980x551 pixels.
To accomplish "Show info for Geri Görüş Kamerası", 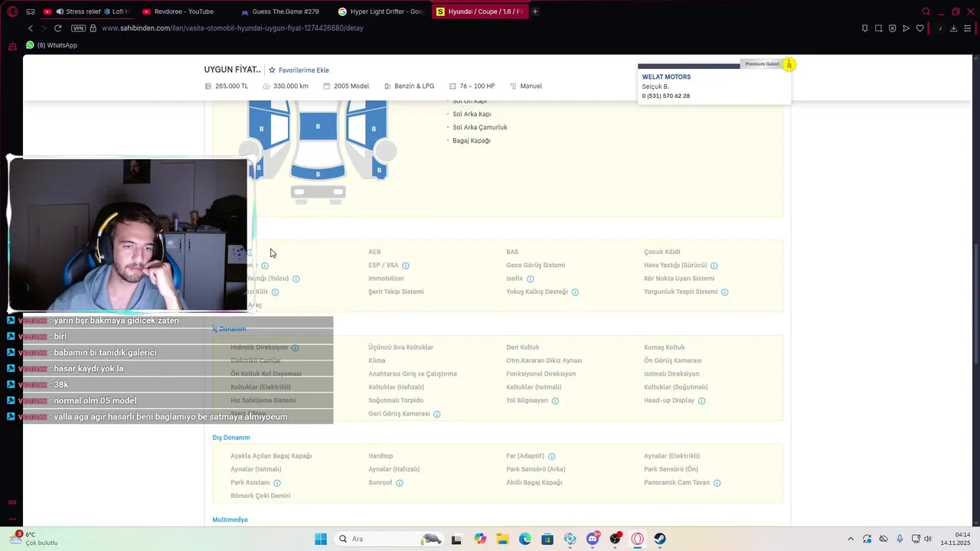I will click(x=436, y=414).
